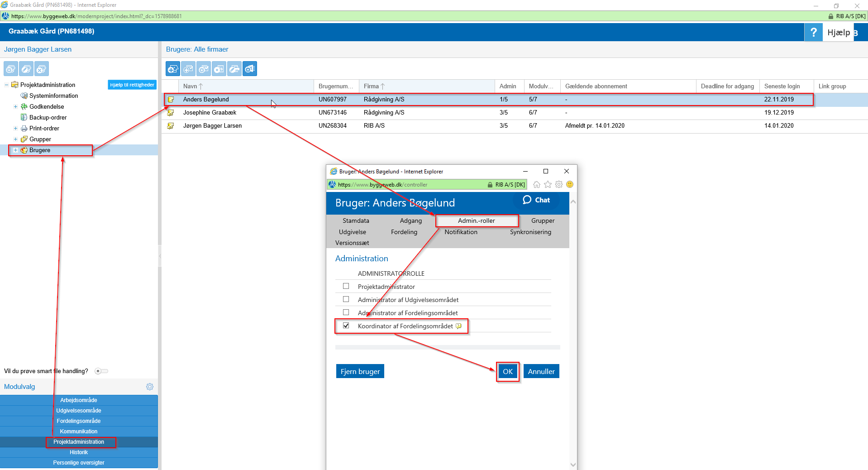Image resolution: width=868 pixels, height=470 pixels.
Task: Uncheck Koordinator af Fordelingsområdet checkbox
Action: pyautogui.click(x=346, y=326)
